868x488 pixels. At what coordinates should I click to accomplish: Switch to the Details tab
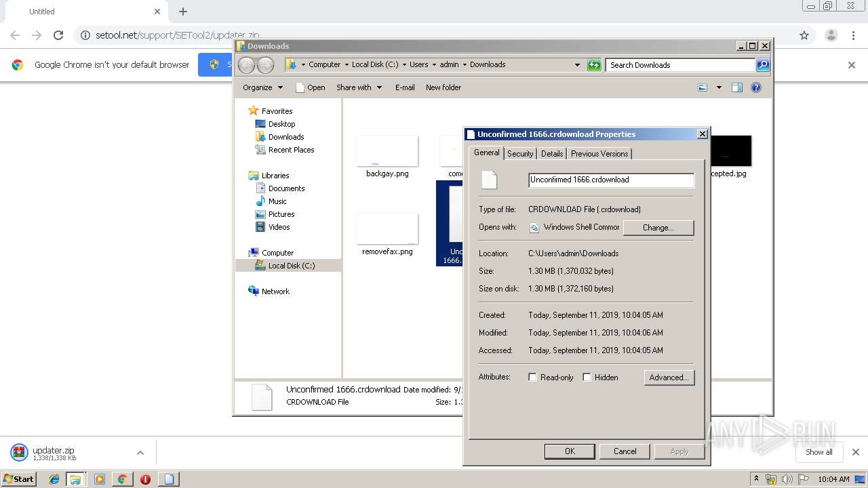[x=552, y=154]
